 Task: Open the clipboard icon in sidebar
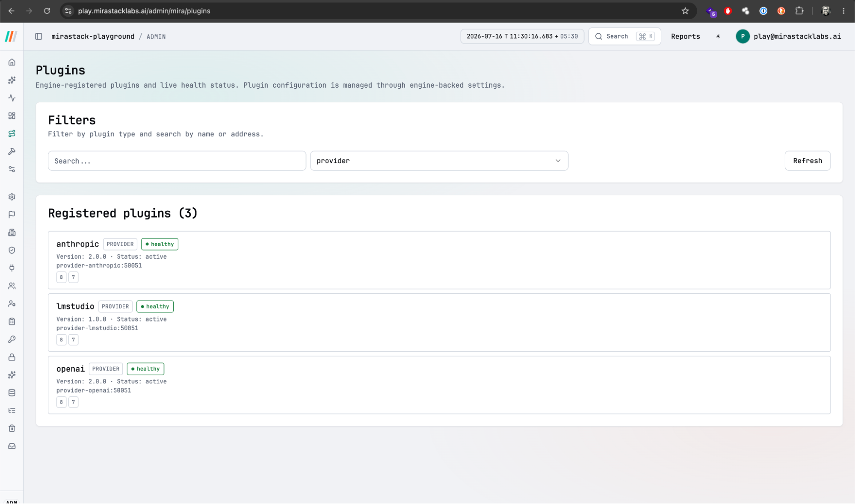(x=12, y=321)
